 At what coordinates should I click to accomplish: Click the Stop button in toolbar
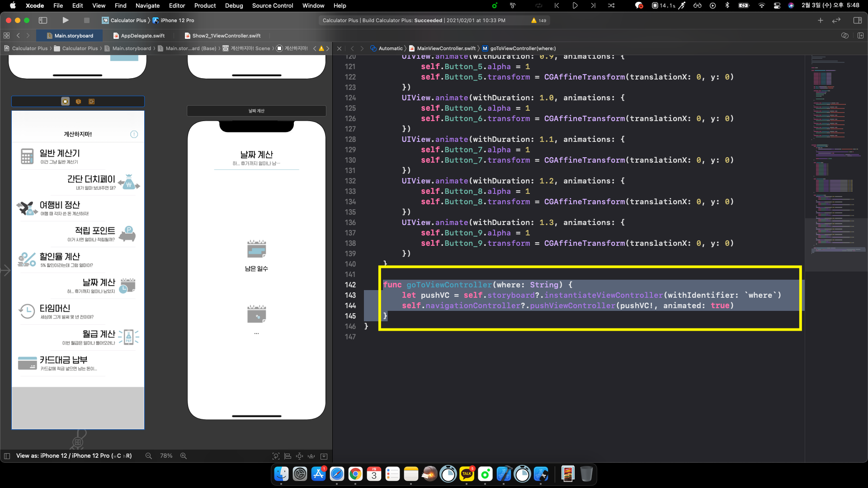[87, 20]
